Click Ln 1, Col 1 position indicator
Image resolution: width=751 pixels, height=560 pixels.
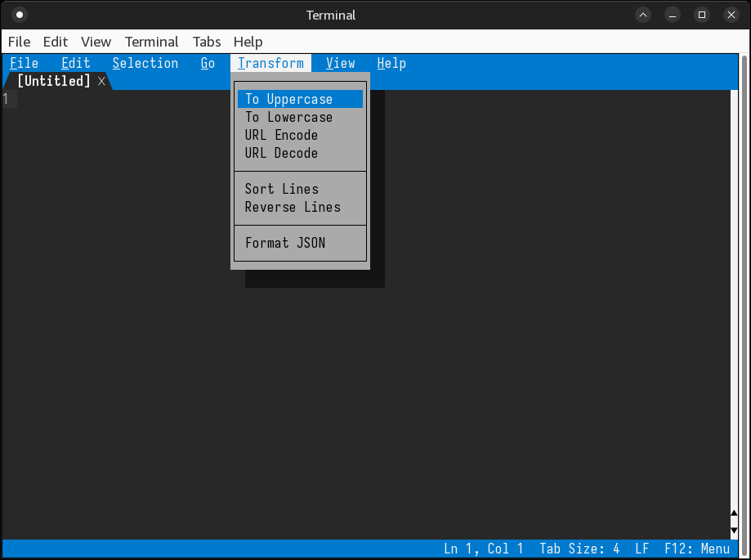click(x=483, y=549)
